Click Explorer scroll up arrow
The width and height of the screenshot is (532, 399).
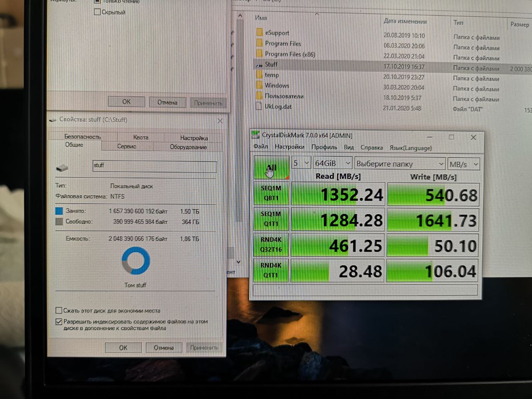pyautogui.click(x=240, y=16)
